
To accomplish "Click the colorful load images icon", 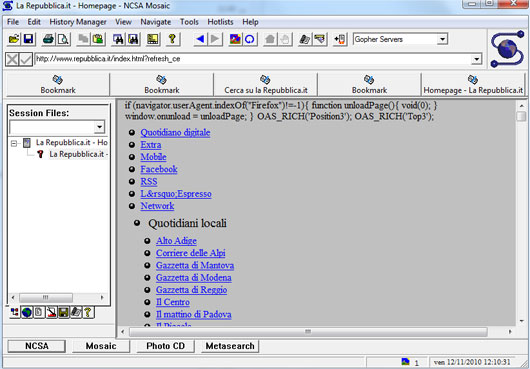I will (x=235, y=39).
